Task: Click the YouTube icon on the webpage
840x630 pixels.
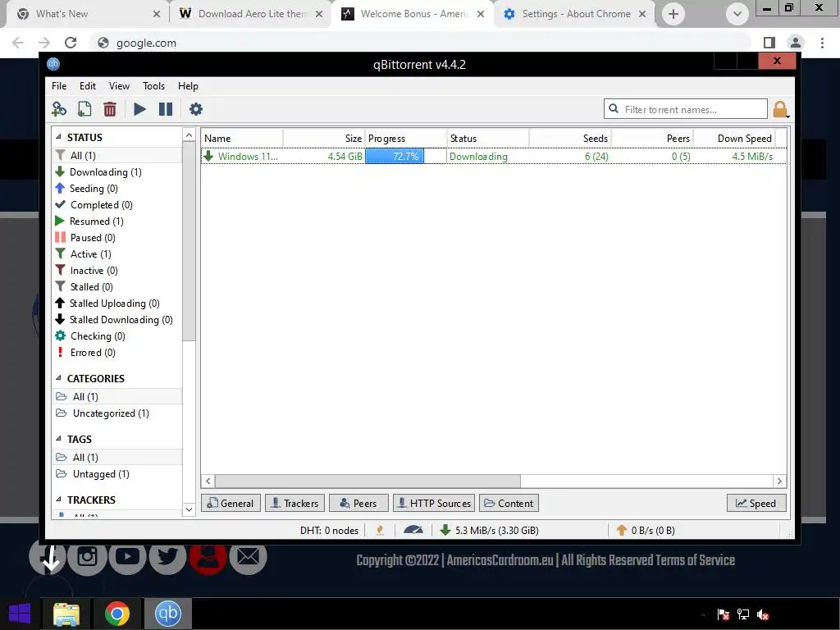Action: tap(127, 557)
